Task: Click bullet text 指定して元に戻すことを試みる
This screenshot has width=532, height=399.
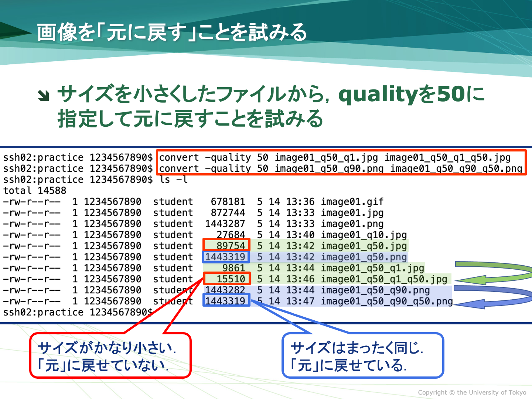Action: click(190, 118)
